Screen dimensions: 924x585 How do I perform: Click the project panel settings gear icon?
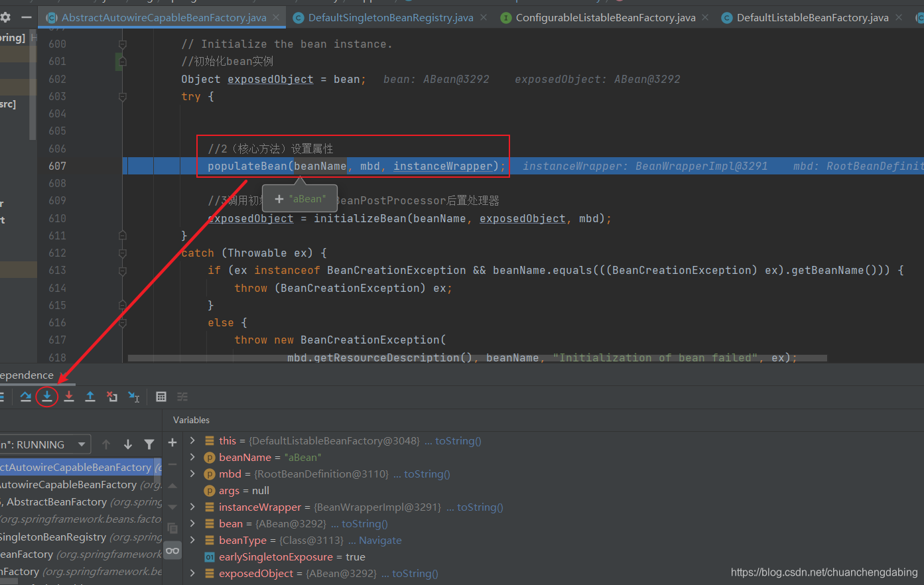click(x=5, y=18)
